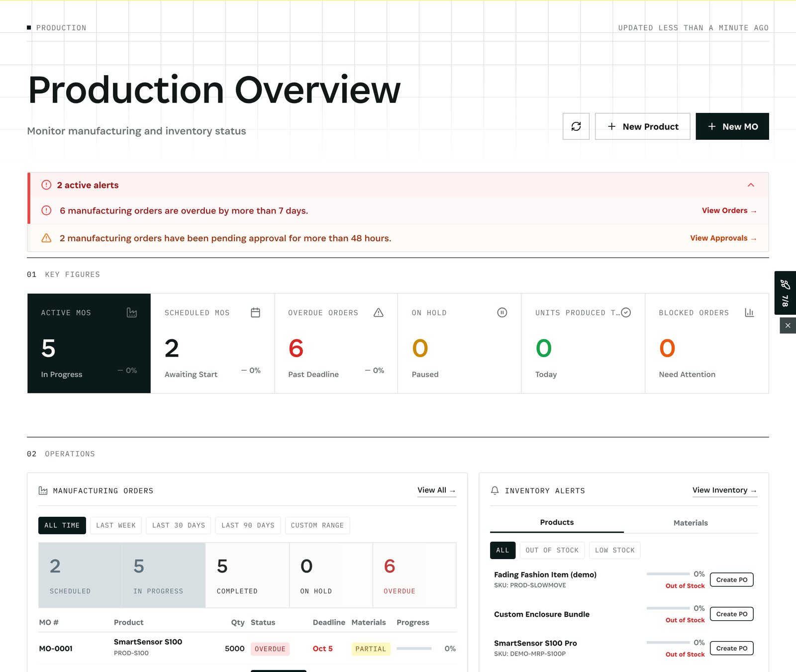Create a New Product
This screenshot has width=796, height=672.
pyautogui.click(x=642, y=126)
